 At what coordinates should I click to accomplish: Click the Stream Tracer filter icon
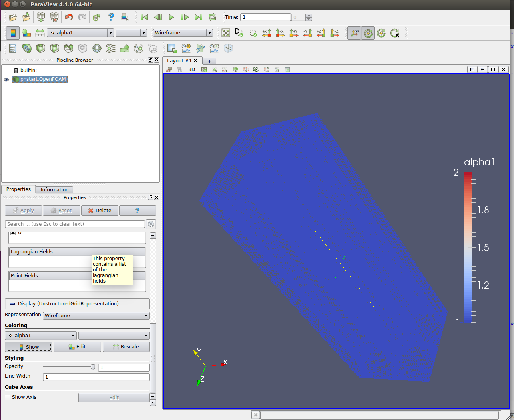111,48
